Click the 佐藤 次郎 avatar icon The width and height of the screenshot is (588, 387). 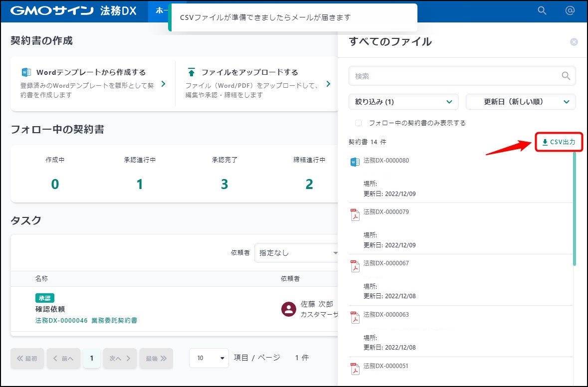click(x=289, y=309)
